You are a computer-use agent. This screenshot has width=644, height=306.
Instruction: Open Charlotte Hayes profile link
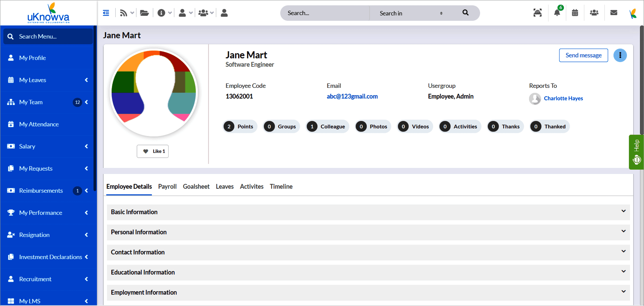pyautogui.click(x=563, y=98)
